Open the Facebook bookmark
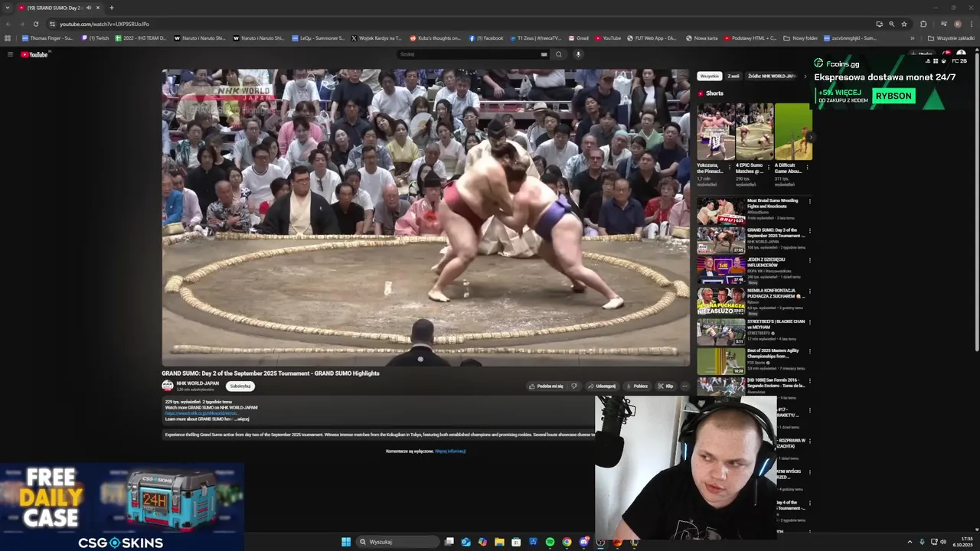Image resolution: width=980 pixels, height=551 pixels. tap(486, 37)
